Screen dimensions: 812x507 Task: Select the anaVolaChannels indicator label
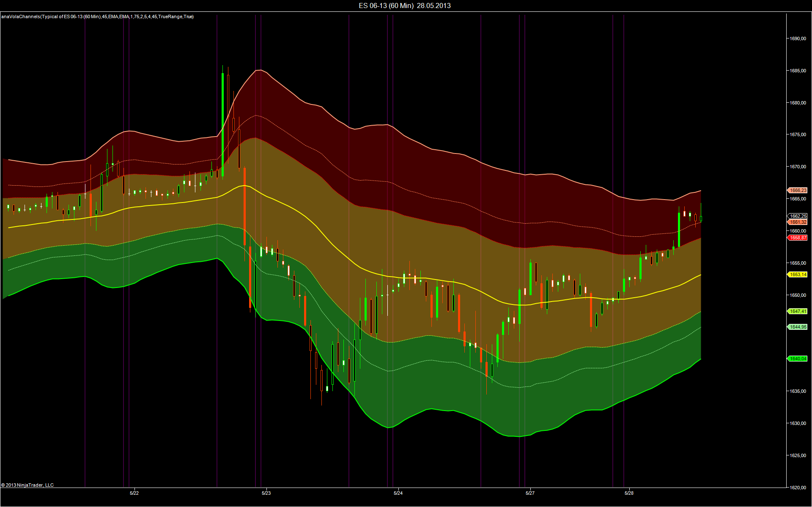[x=97, y=16]
